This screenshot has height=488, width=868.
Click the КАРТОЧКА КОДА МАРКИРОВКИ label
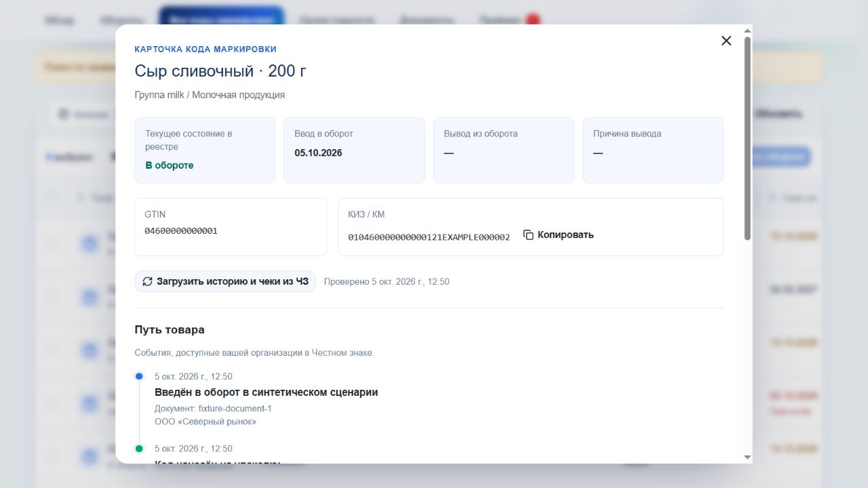coord(205,49)
